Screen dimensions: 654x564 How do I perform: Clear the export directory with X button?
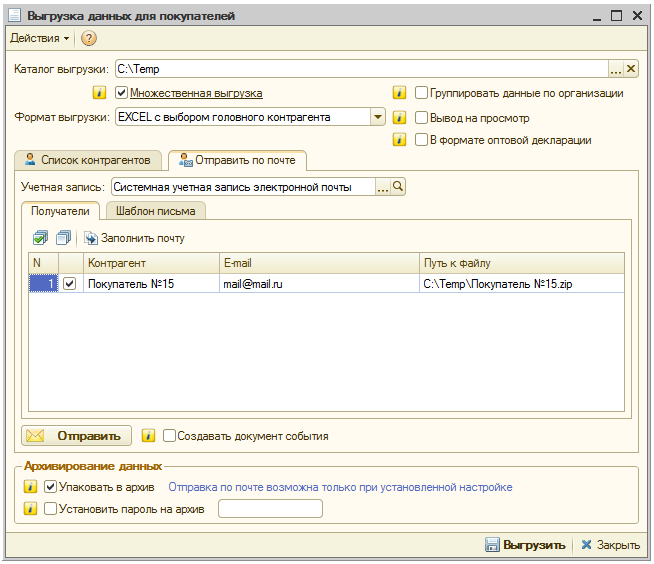pos(631,69)
